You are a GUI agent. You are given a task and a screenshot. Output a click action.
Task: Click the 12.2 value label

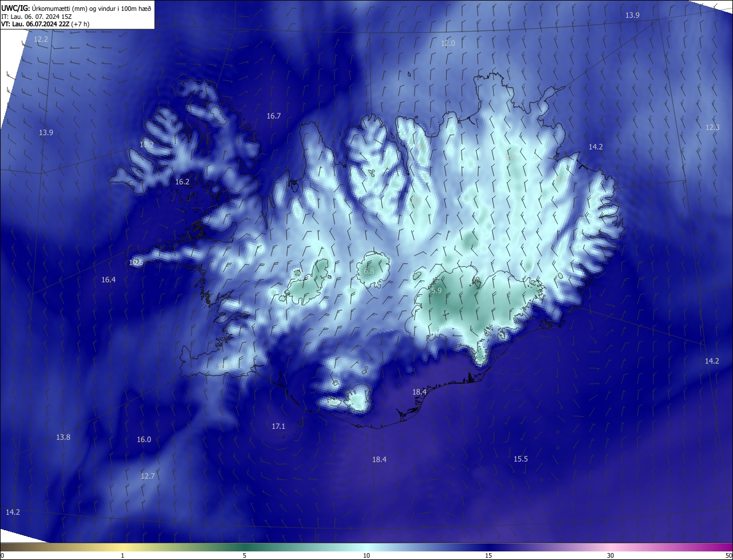point(41,40)
